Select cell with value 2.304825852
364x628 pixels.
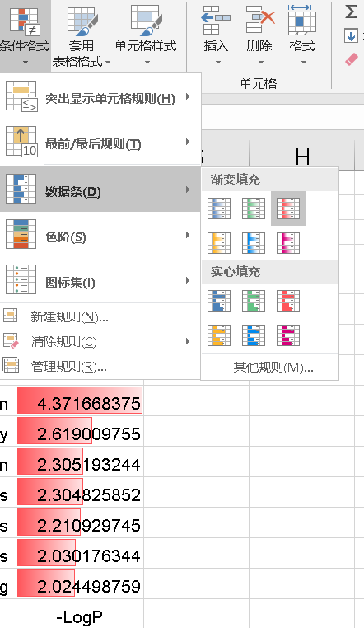click(x=80, y=492)
